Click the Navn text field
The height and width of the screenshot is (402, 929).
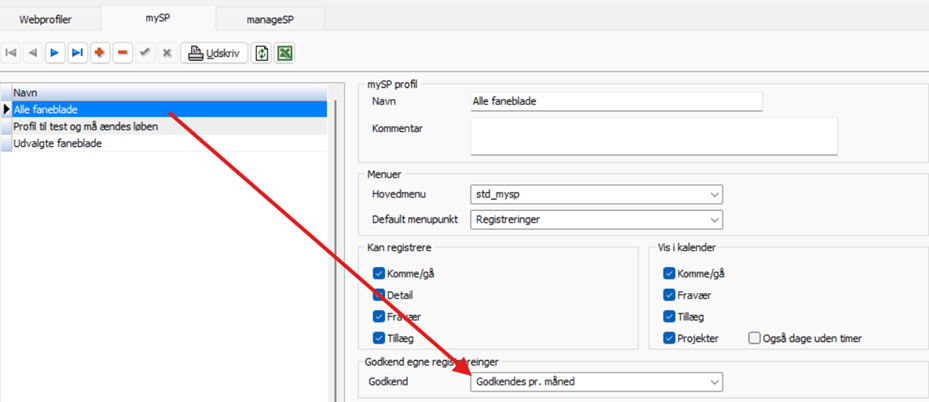[x=616, y=101]
